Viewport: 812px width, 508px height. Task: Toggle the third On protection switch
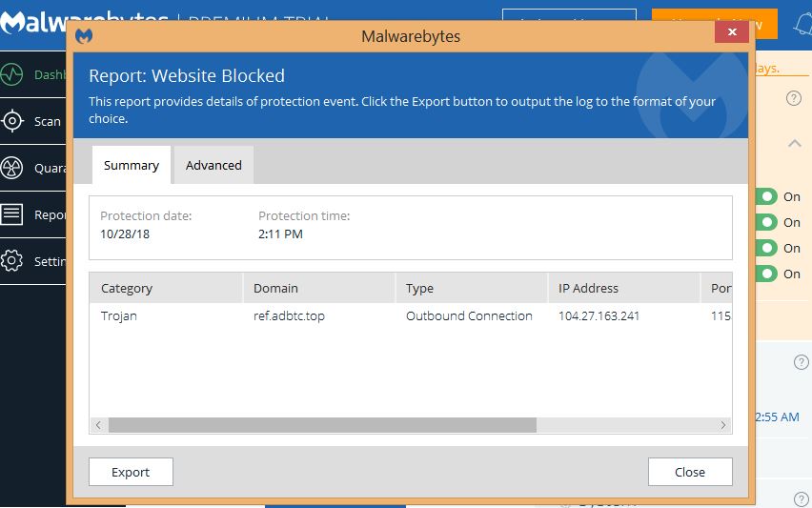(766, 248)
